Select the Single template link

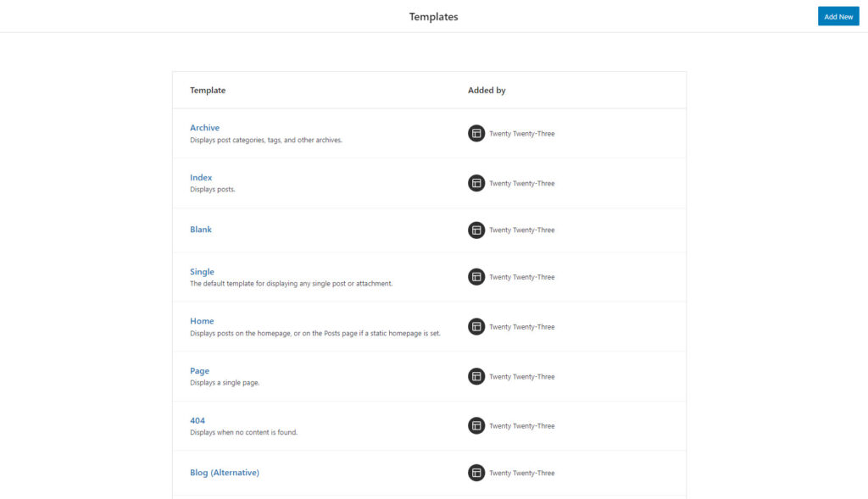202,272
